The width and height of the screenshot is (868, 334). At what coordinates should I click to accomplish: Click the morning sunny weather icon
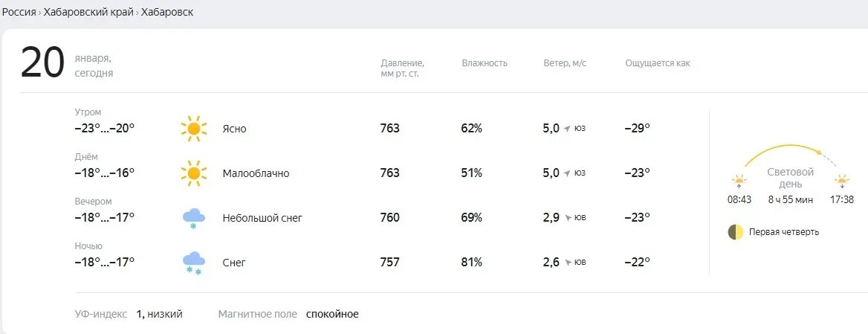click(x=194, y=129)
